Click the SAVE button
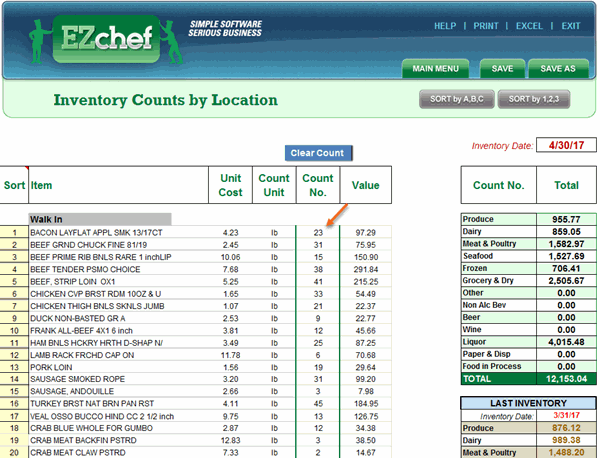The image size is (600, 458). [x=502, y=69]
